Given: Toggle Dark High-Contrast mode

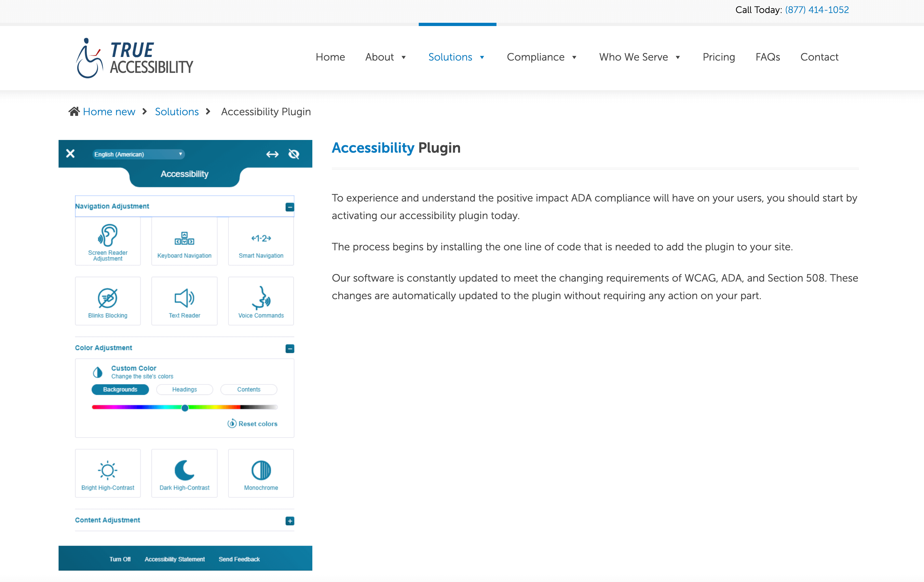Looking at the screenshot, I should coord(184,473).
